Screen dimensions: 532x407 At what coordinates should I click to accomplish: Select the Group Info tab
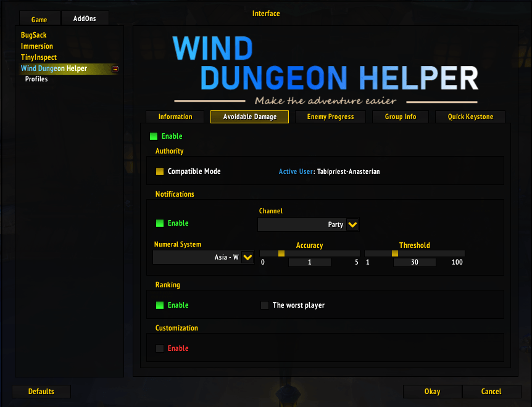pyautogui.click(x=401, y=117)
